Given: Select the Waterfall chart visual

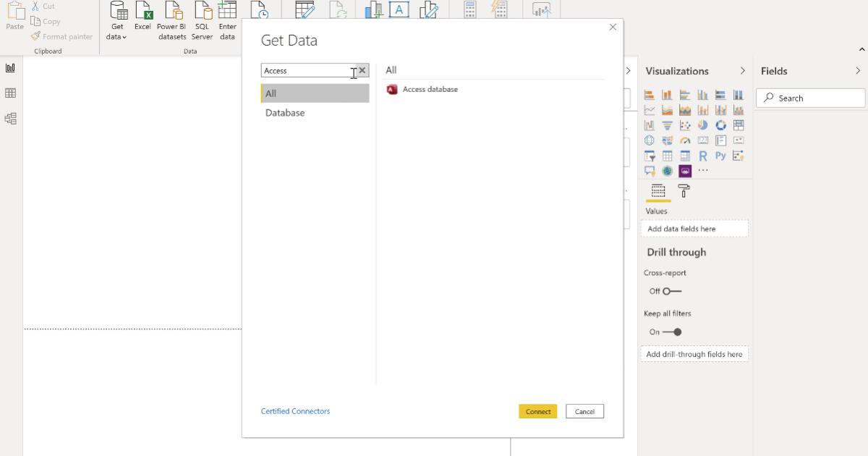Looking at the screenshot, I should coord(649,125).
